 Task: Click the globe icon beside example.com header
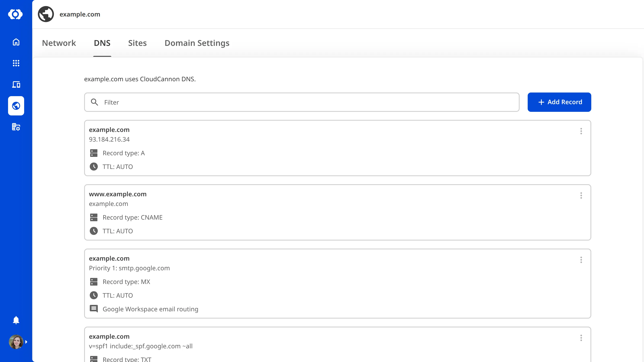[46, 14]
